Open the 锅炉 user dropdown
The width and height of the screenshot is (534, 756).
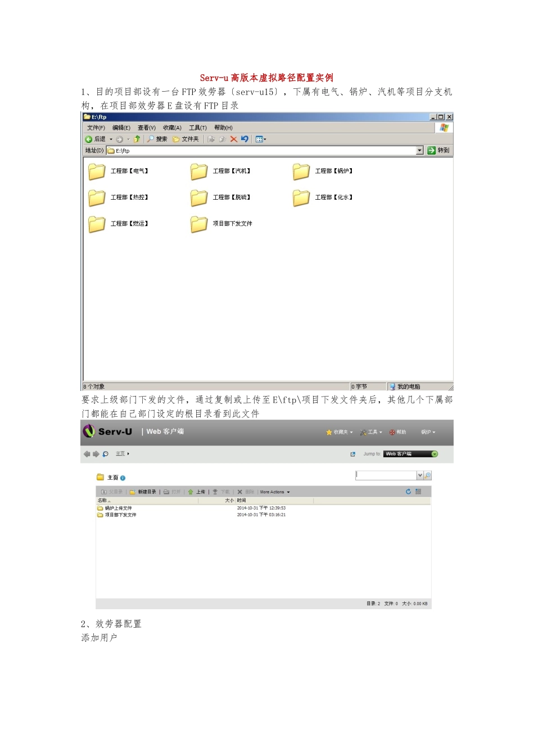pyautogui.click(x=428, y=432)
